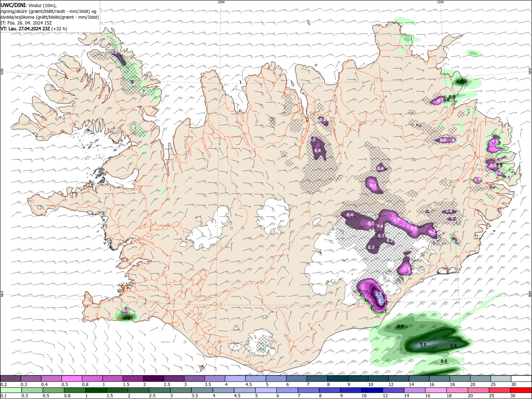
Task: Click the 15W longitude label
Action: click(440, 2)
